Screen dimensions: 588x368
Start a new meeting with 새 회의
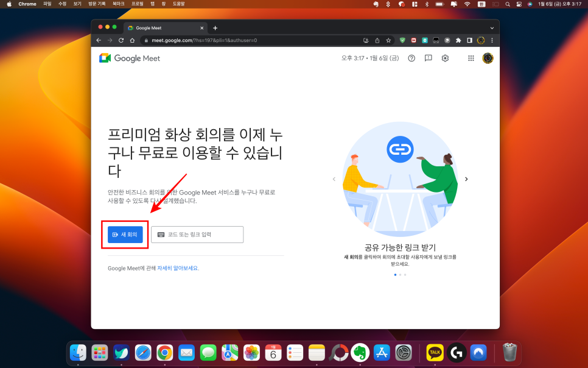125,235
